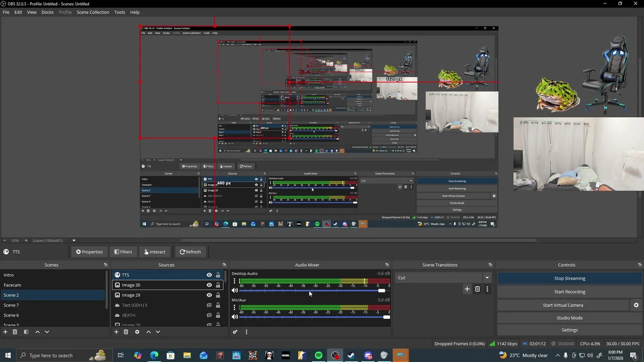Image resolution: width=644 pixels, height=362 pixels.
Task: Remove transition trash icon in Scene Transitions
Action: [477, 289]
